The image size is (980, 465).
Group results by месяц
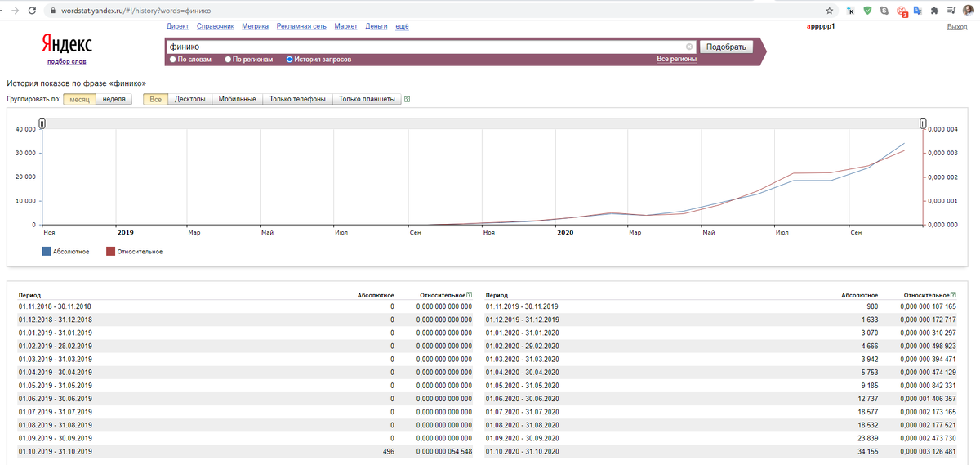click(x=79, y=99)
